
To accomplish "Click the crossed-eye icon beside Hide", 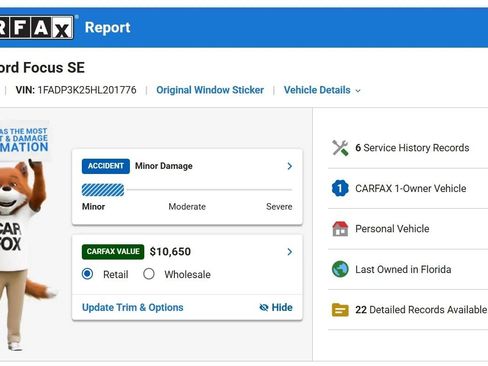I will [264, 307].
